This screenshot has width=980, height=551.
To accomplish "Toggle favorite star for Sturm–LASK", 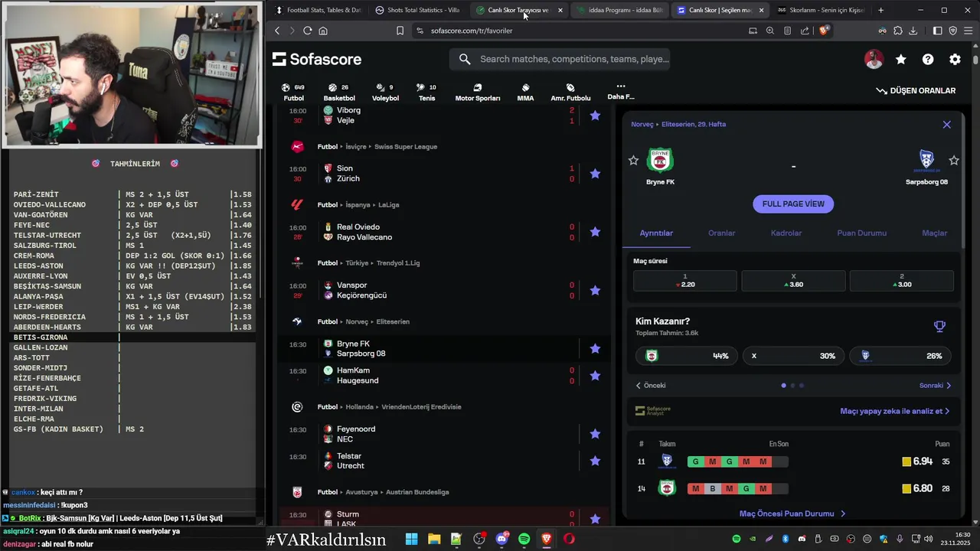I will 595,519.
